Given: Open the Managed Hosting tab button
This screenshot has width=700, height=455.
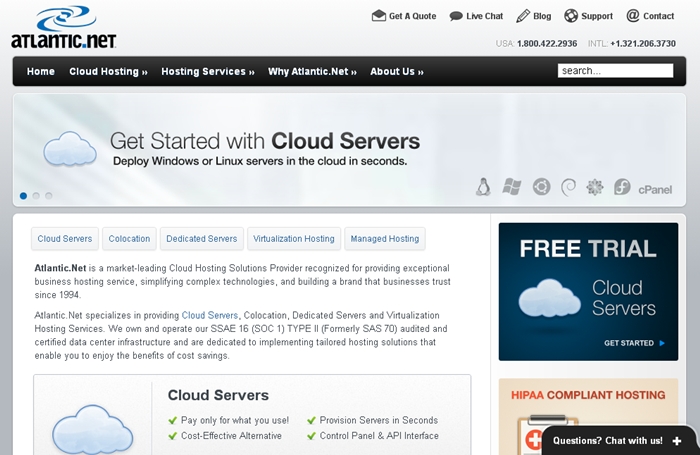Looking at the screenshot, I should click(x=385, y=238).
